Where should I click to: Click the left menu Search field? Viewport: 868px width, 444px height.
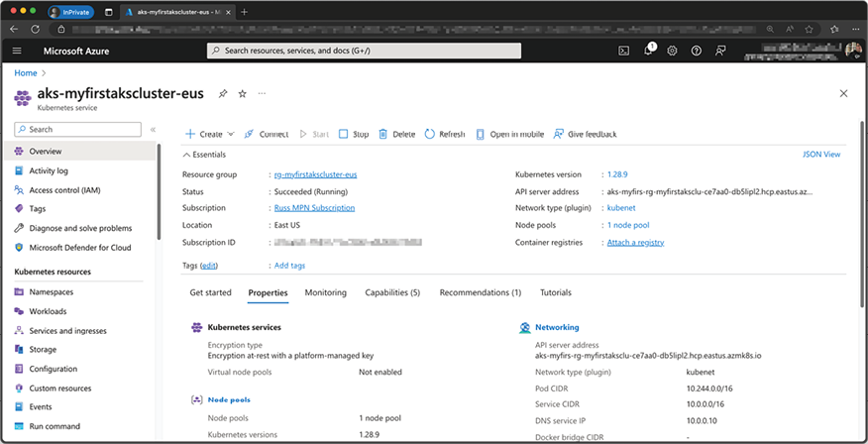click(77, 129)
